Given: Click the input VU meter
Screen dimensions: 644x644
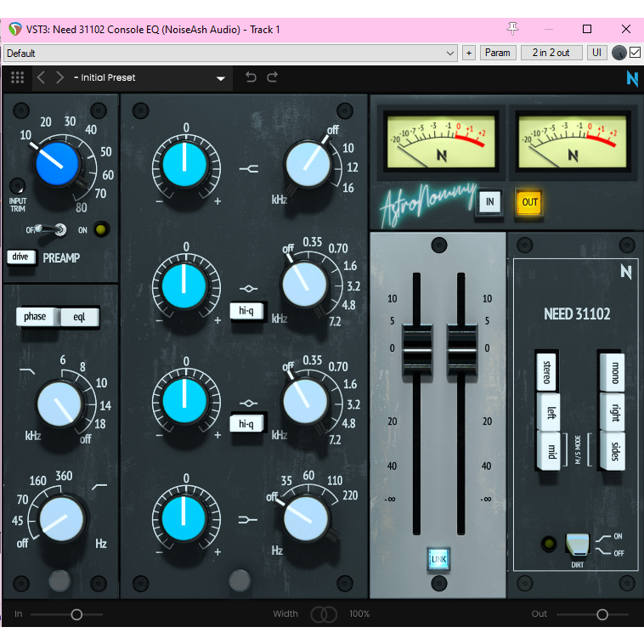Looking at the screenshot, I should tap(441, 141).
